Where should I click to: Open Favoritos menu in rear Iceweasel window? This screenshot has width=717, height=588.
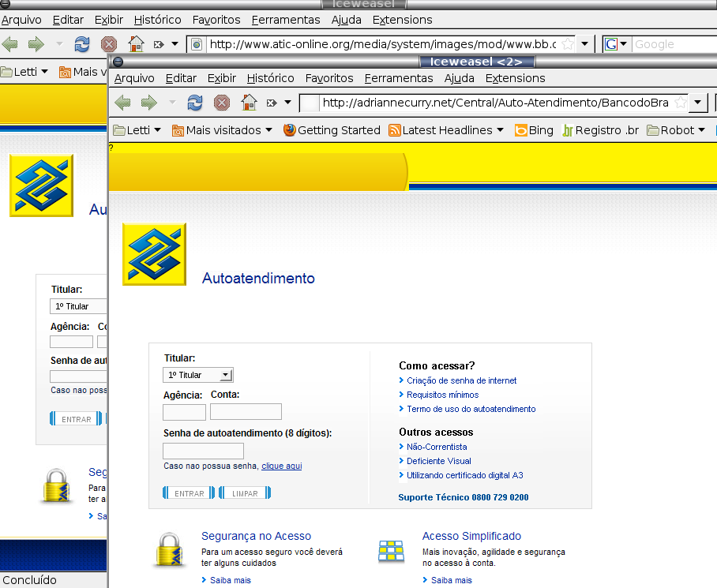pos(216,20)
